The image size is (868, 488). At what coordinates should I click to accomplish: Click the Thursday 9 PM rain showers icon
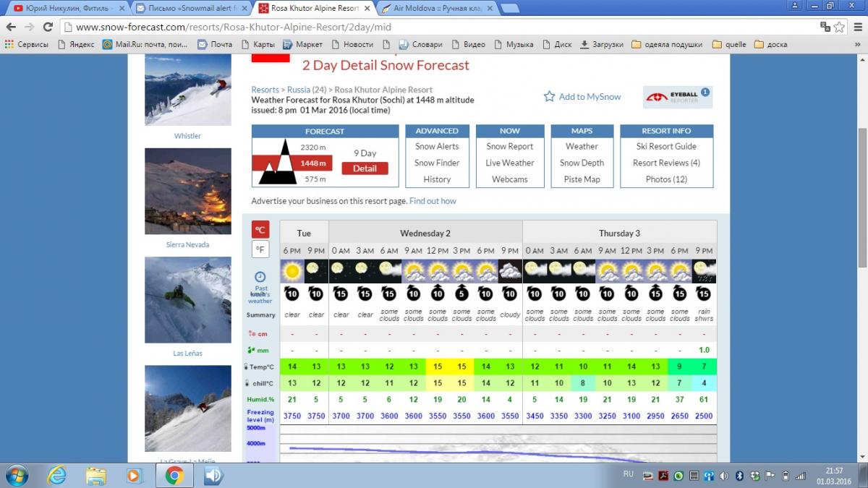pos(704,271)
